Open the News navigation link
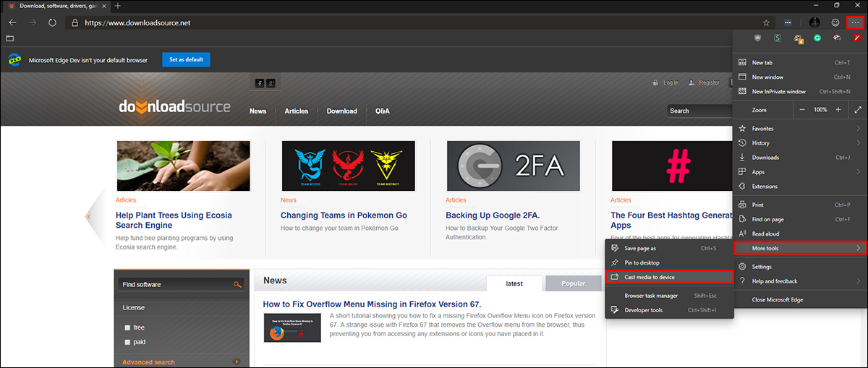 (x=258, y=111)
